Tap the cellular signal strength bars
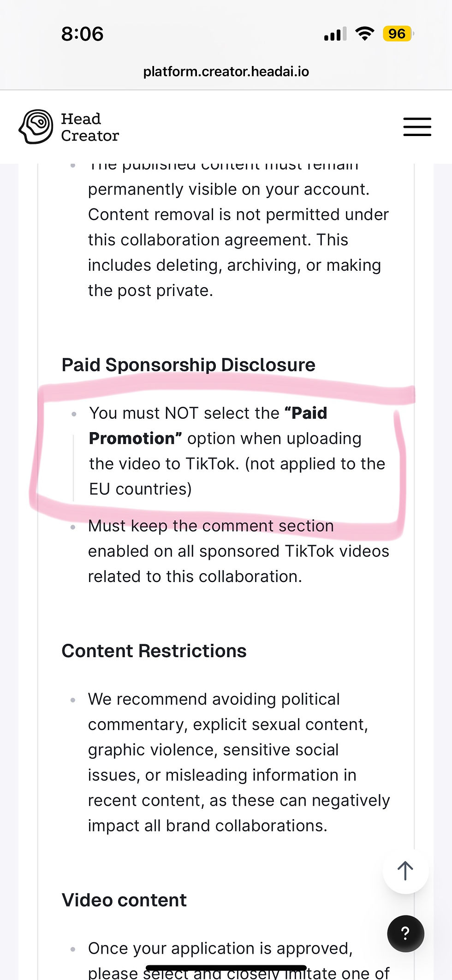 335,34
